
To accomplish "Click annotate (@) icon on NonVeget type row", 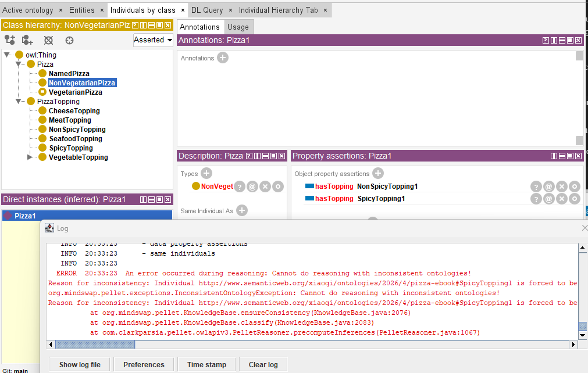I will 252,186.
